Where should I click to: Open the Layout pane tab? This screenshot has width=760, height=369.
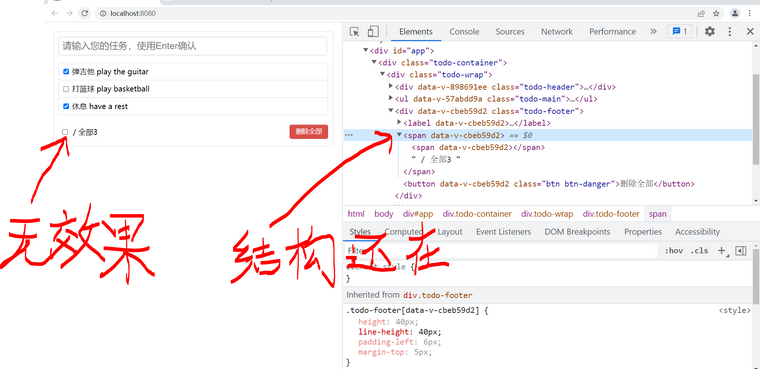(450, 232)
